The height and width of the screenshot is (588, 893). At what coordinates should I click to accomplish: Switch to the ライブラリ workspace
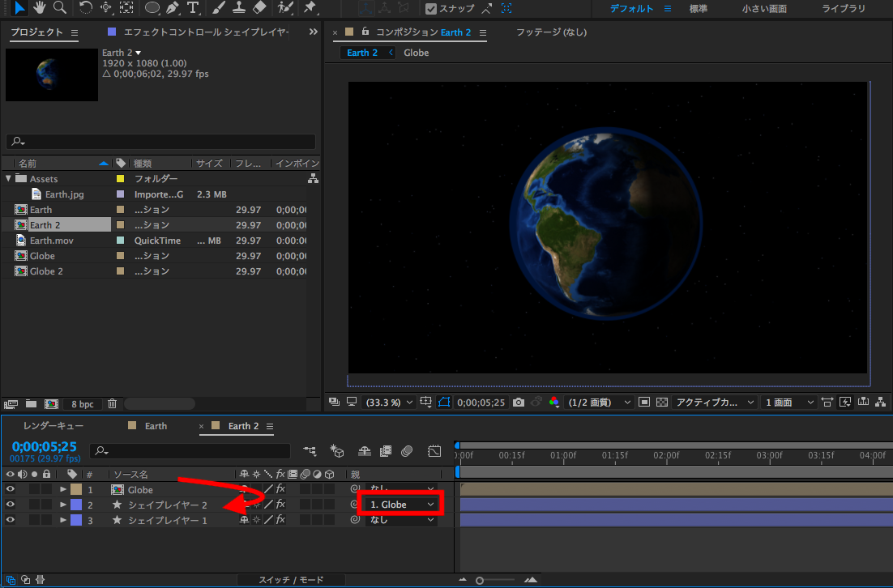pos(843,9)
